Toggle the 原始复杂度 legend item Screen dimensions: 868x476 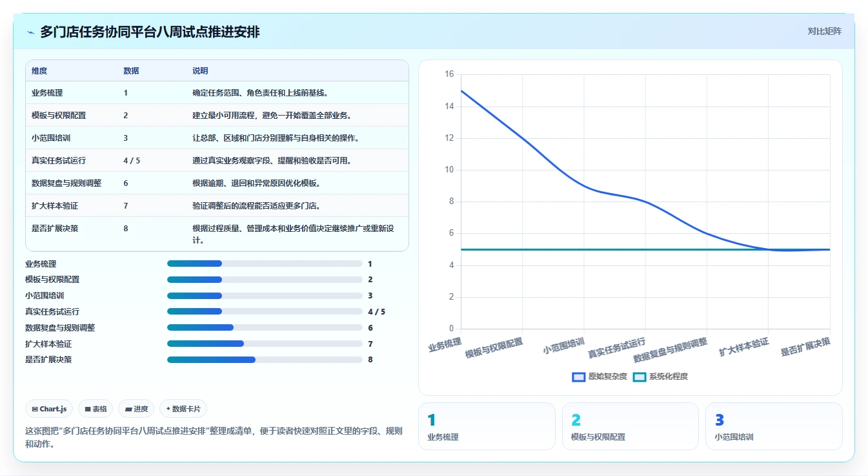pyautogui.click(x=600, y=377)
